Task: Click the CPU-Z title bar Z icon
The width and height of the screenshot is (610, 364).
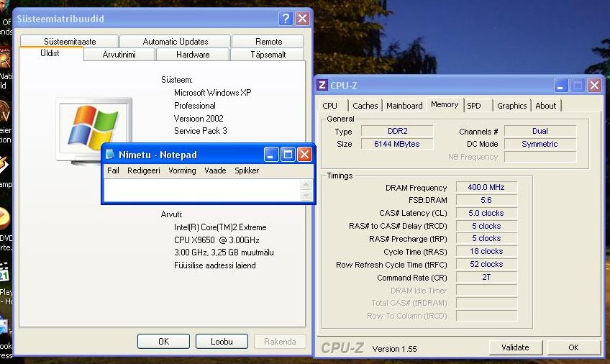Action: (322, 85)
